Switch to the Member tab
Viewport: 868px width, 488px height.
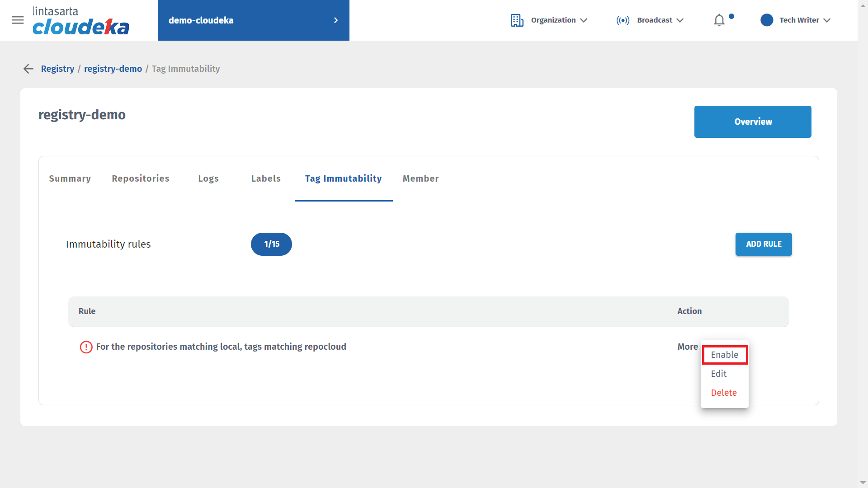420,179
